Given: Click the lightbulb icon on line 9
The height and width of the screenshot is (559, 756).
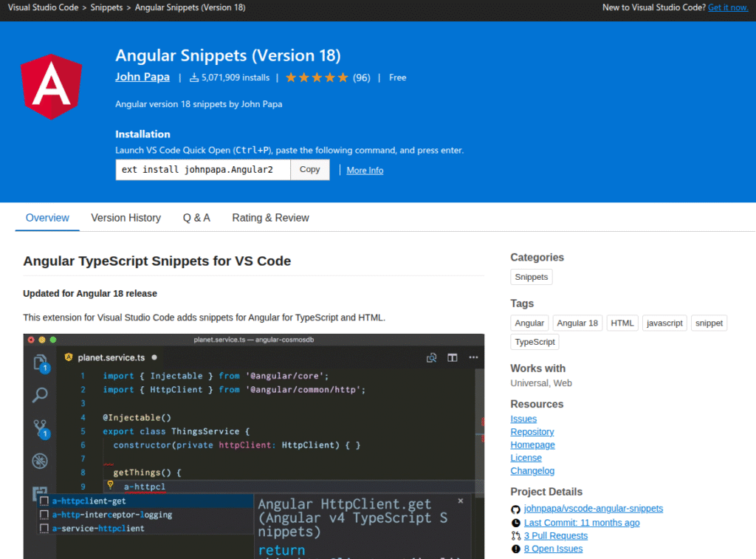Looking at the screenshot, I should [111, 485].
